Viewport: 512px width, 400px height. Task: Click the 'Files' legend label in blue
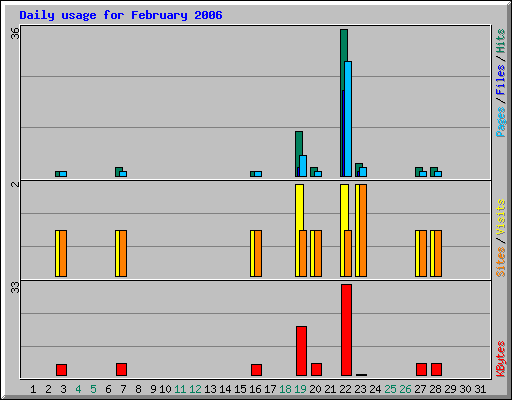(x=501, y=79)
